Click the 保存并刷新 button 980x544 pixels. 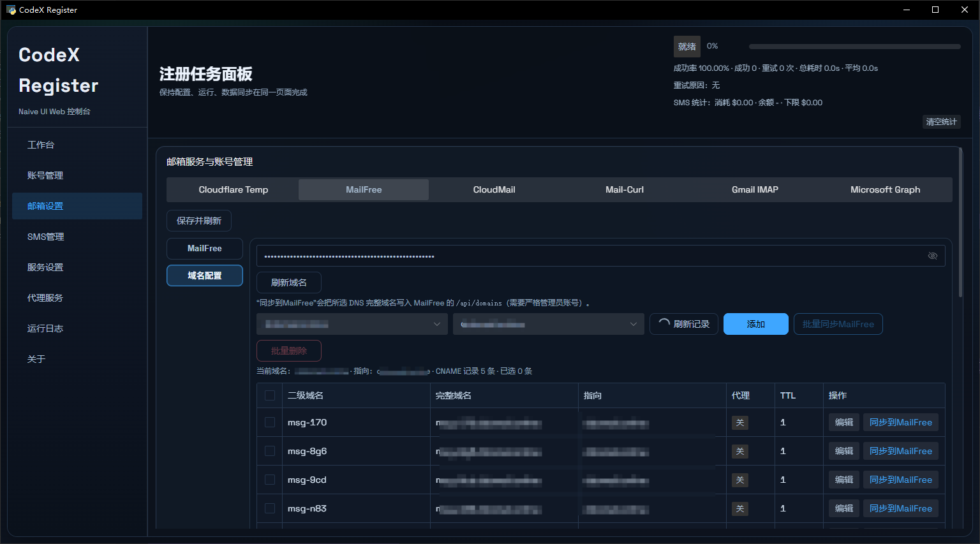pyautogui.click(x=199, y=221)
